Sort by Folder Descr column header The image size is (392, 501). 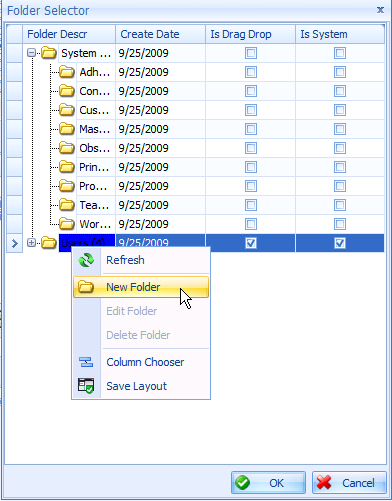click(69, 34)
